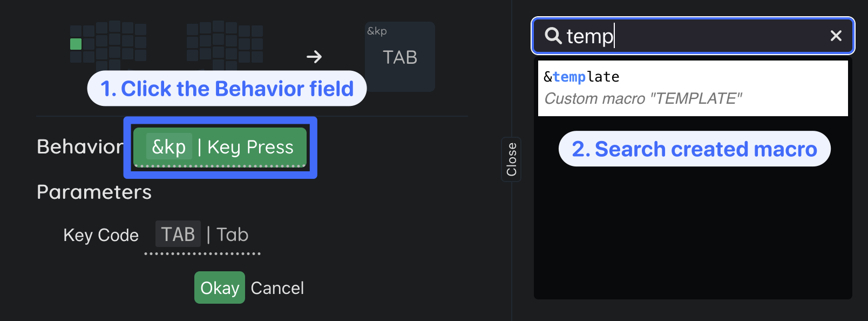Click the '1. Click the Behavior field' callout
The image size is (868, 321).
coord(227,89)
